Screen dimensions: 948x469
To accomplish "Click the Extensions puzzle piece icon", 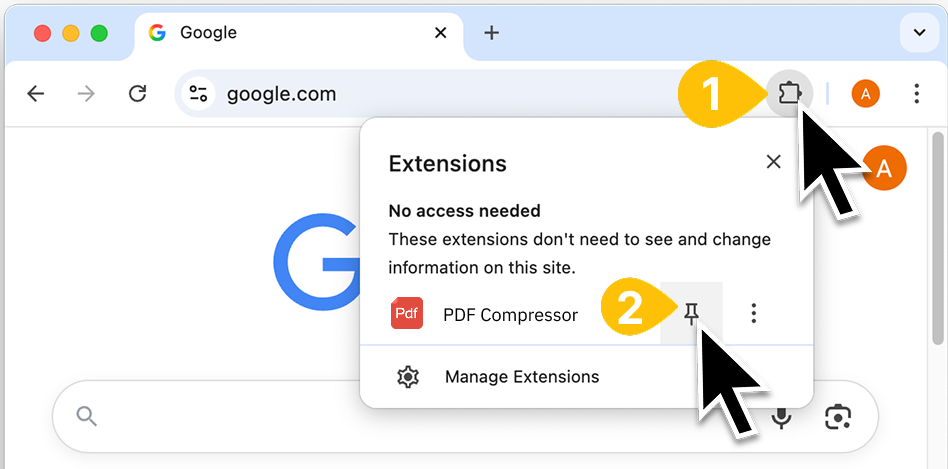I will (789, 94).
